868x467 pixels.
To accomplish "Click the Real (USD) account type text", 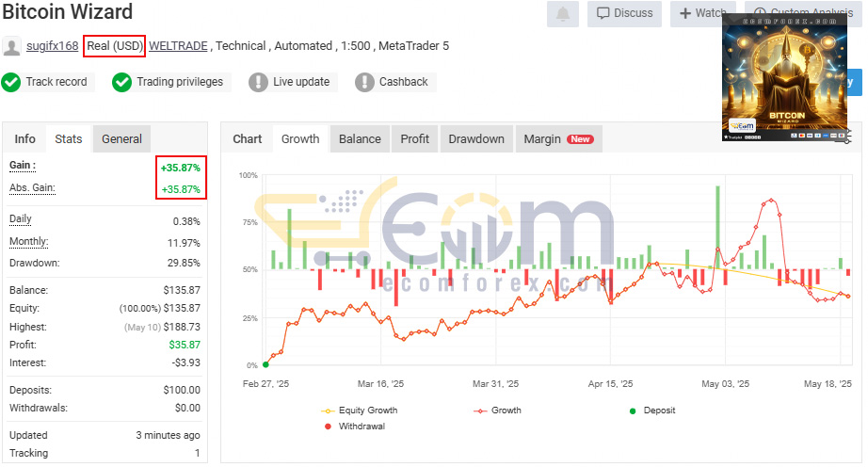I will [115, 46].
